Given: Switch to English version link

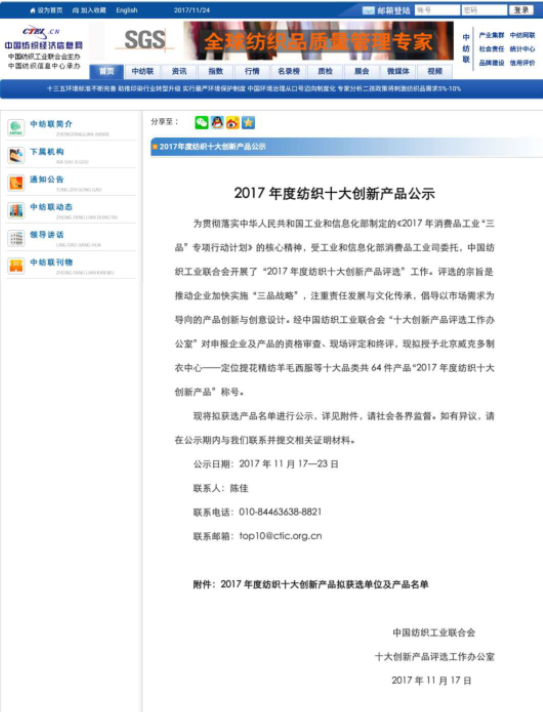Looking at the screenshot, I should 127,10.
